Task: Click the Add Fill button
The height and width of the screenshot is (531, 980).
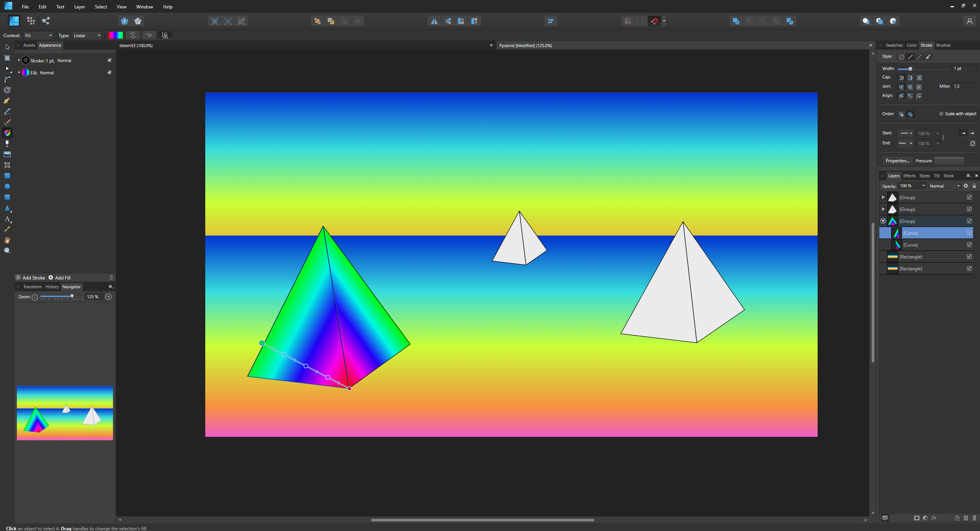Action: [x=60, y=278]
